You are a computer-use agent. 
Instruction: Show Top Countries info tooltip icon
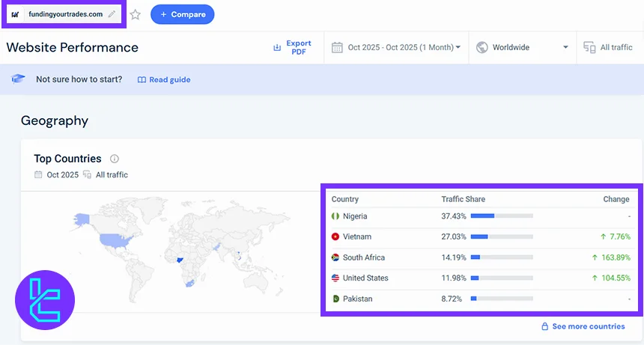tap(114, 159)
